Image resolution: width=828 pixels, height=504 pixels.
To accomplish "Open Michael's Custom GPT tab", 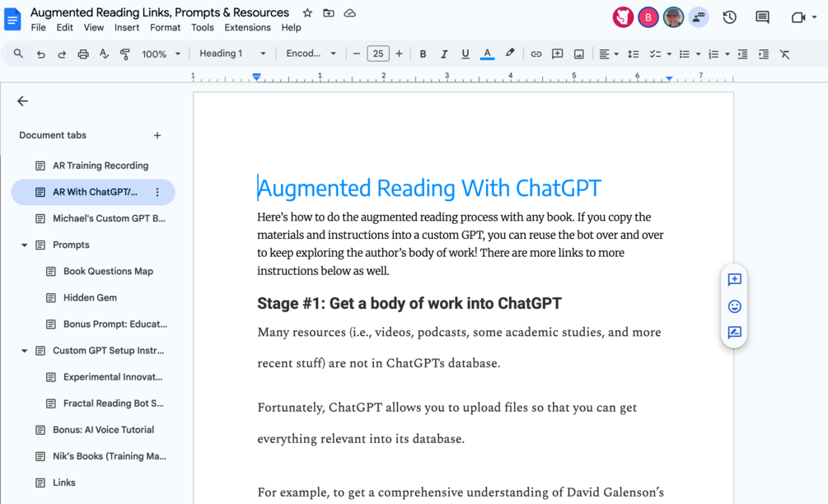I will (93, 218).
